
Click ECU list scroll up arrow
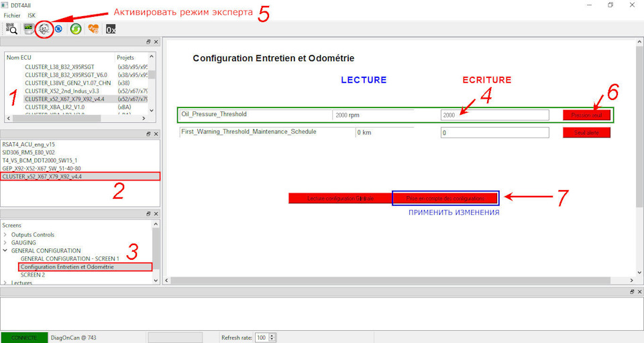tap(152, 56)
